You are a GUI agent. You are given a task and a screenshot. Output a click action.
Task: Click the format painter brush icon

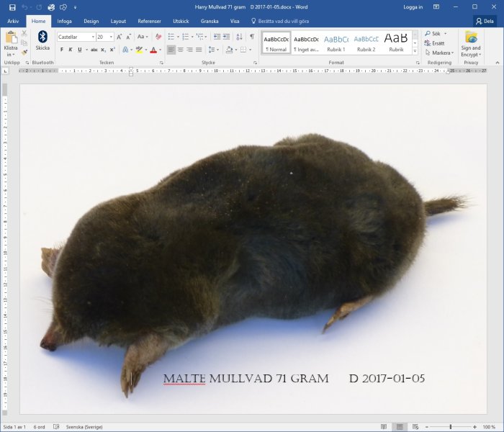24,53
